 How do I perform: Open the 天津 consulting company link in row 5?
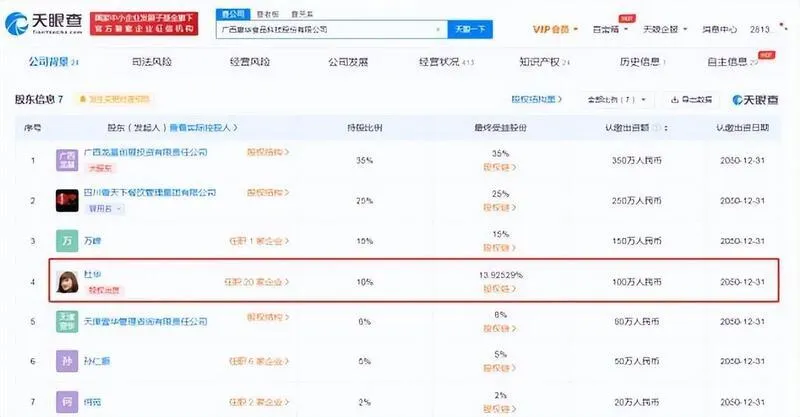click(x=145, y=322)
